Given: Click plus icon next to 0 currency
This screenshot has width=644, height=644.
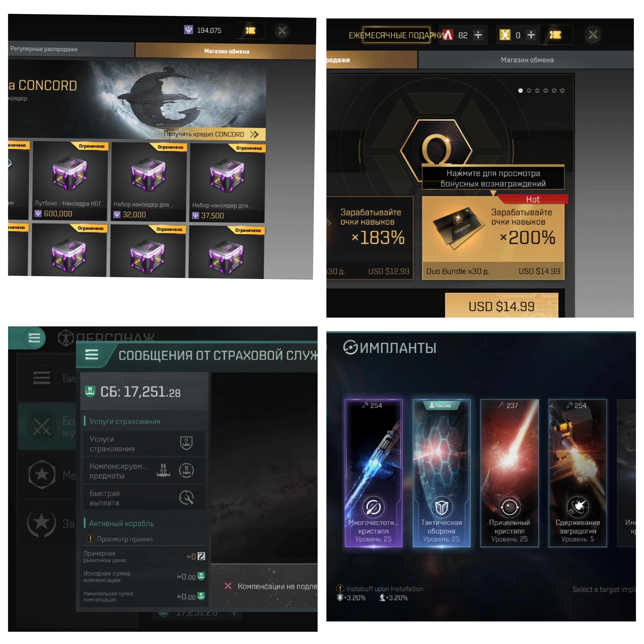Looking at the screenshot, I should pyautogui.click(x=531, y=35).
